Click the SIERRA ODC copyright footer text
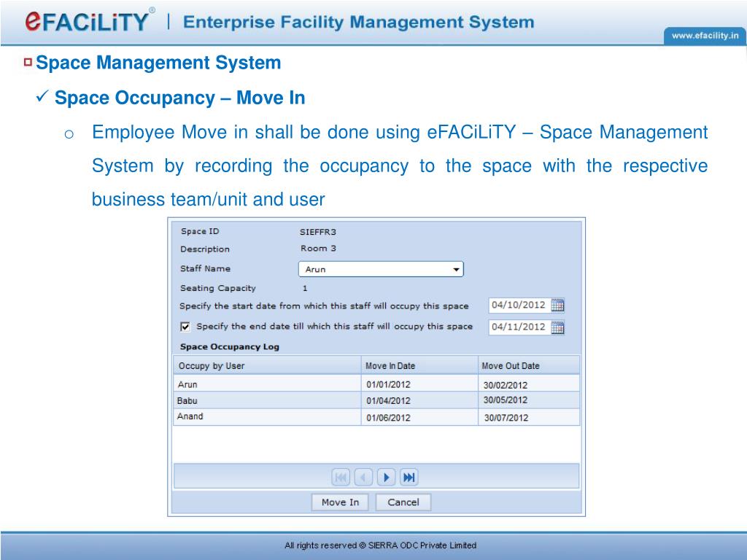 point(380,545)
